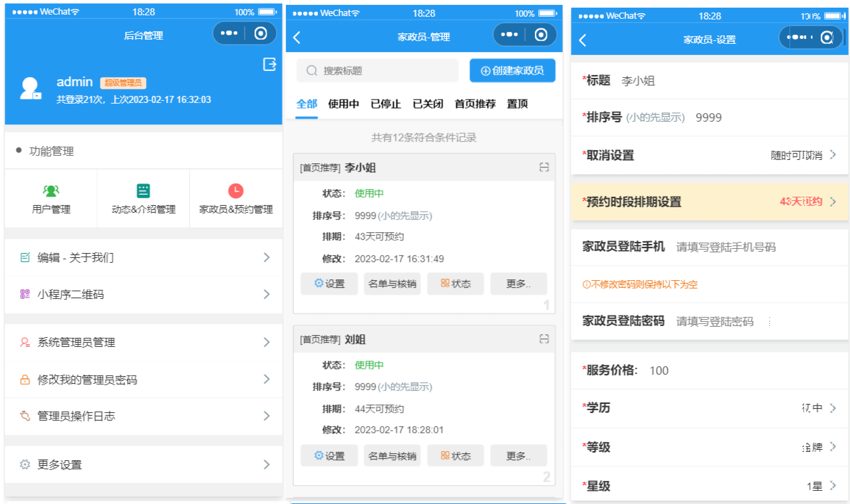Click 状态 button on 李小姐 card
This screenshot has height=504, width=850.
pyautogui.click(x=455, y=284)
